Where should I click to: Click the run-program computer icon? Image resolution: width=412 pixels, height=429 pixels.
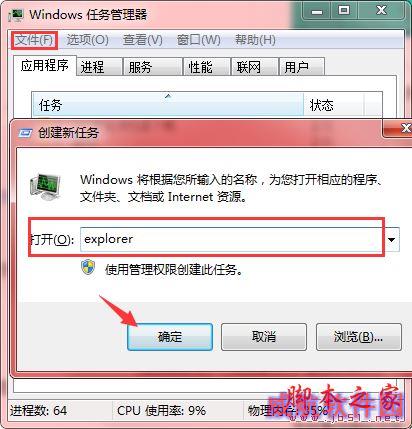[45, 186]
